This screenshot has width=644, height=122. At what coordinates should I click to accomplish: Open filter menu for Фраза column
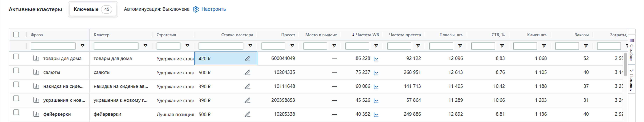(x=82, y=46)
